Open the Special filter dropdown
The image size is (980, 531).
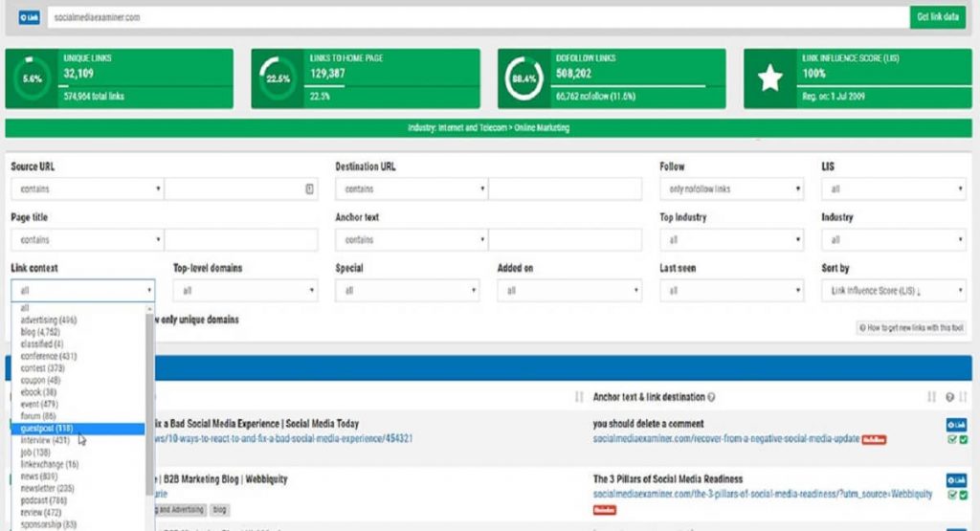(x=408, y=291)
